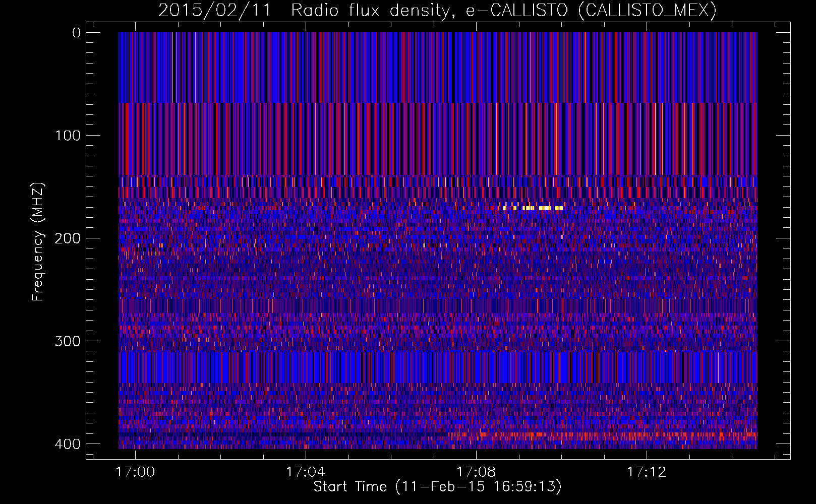
Task: Click the 17:08 time tick label
Action: click(476, 472)
